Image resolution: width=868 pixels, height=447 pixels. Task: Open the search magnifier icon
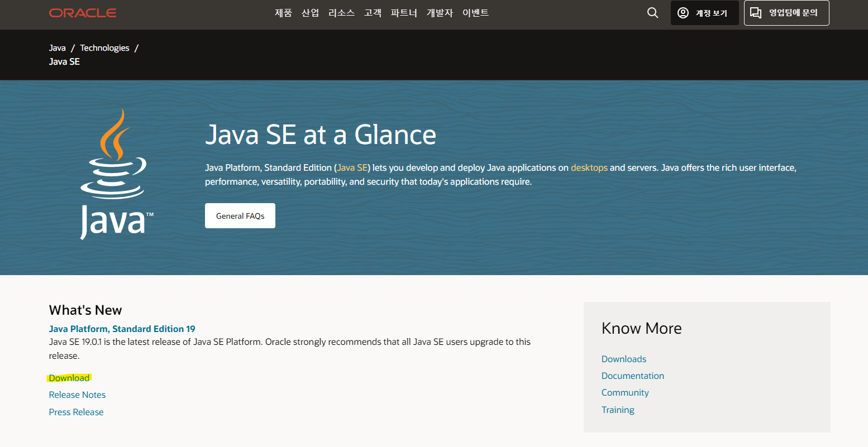click(652, 13)
